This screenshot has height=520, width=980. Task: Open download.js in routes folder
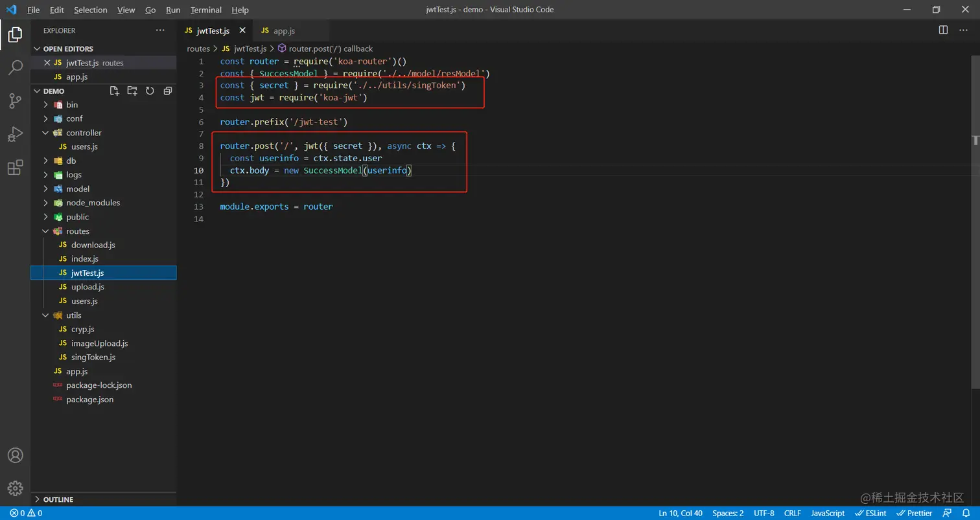104,245
